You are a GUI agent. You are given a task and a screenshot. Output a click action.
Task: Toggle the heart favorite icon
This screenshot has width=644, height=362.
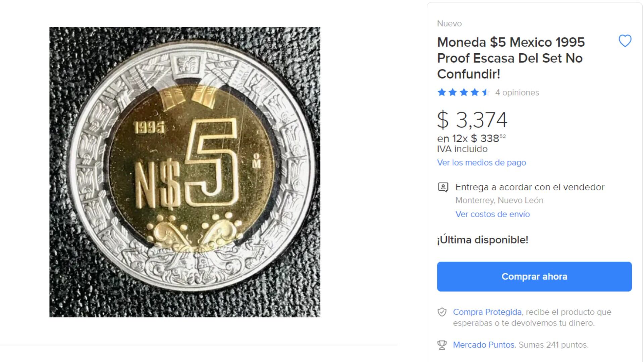click(x=625, y=41)
